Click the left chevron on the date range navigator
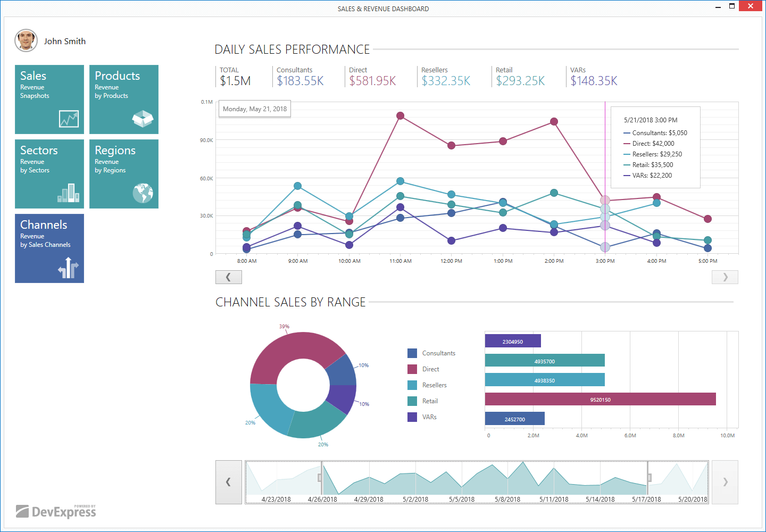This screenshot has width=766, height=532. [228, 482]
